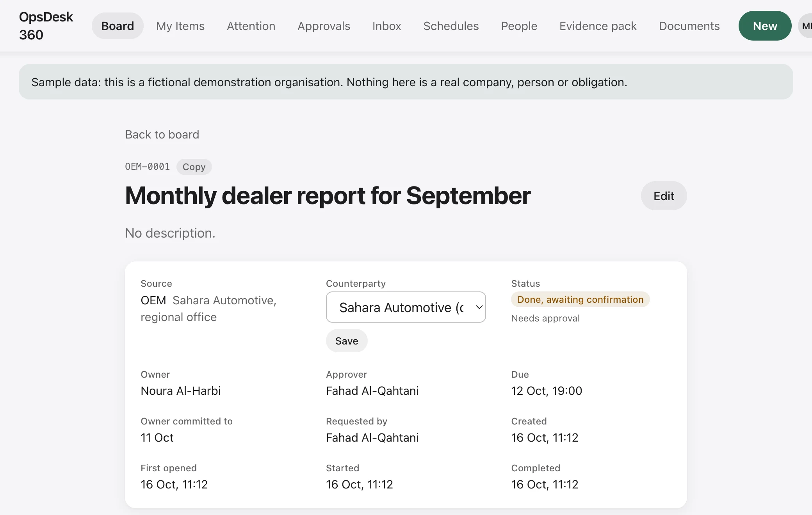This screenshot has height=515, width=812.
Task: Click the 'Needs approval' text
Action: tap(545, 318)
